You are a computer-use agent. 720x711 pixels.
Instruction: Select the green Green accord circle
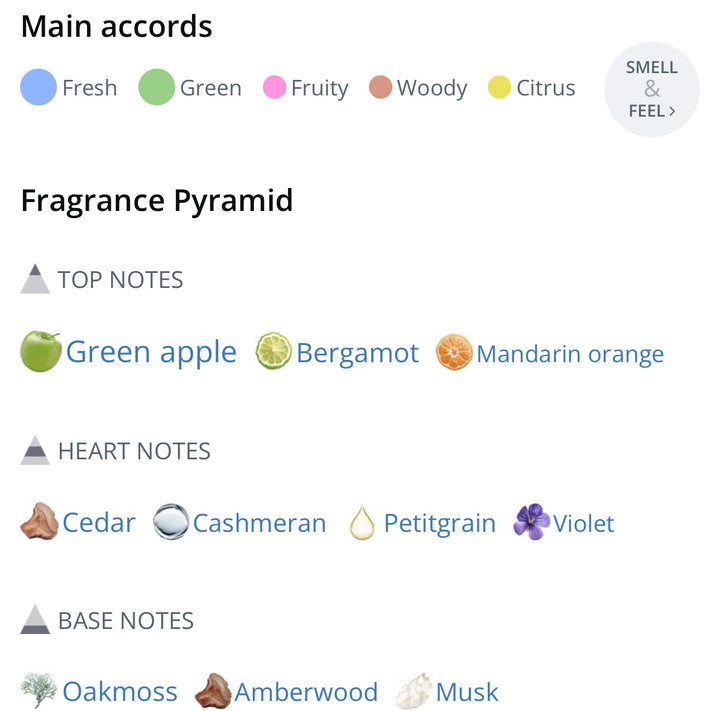click(x=157, y=87)
